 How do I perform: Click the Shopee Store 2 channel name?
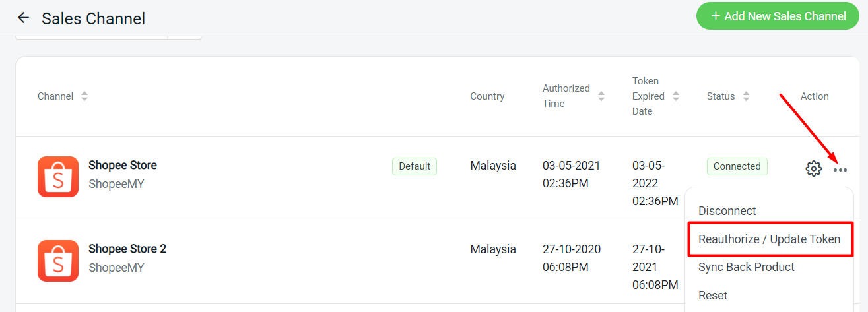pyautogui.click(x=127, y=249)
